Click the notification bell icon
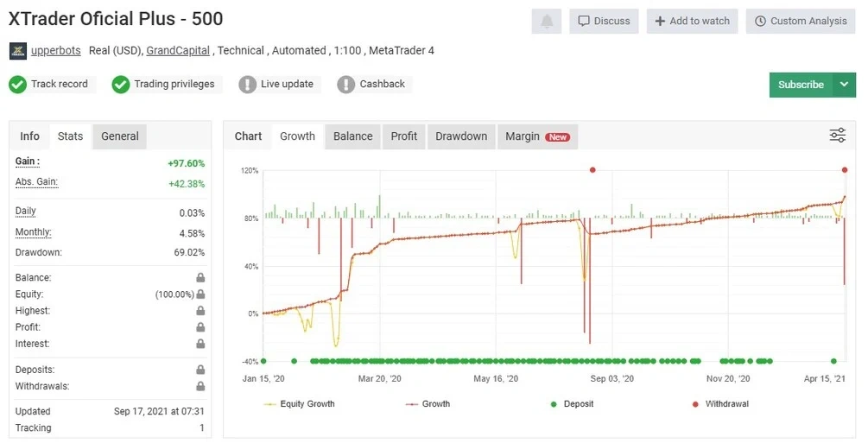 coord(547,22)
